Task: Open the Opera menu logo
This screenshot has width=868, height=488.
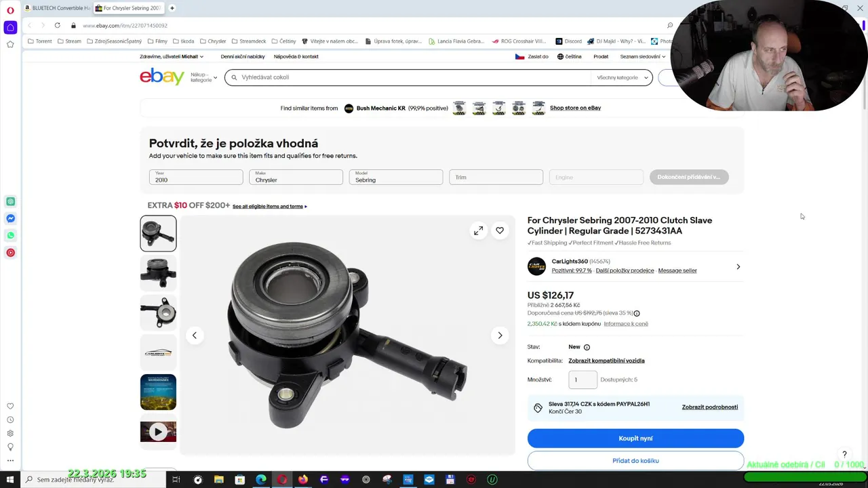Action: coord(10,9)
